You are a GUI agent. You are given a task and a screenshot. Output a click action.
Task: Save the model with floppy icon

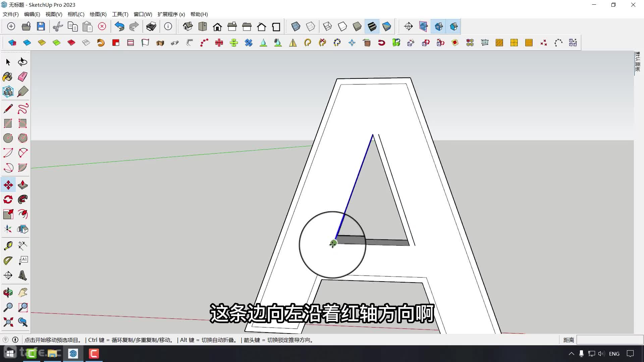coord(41,26)
